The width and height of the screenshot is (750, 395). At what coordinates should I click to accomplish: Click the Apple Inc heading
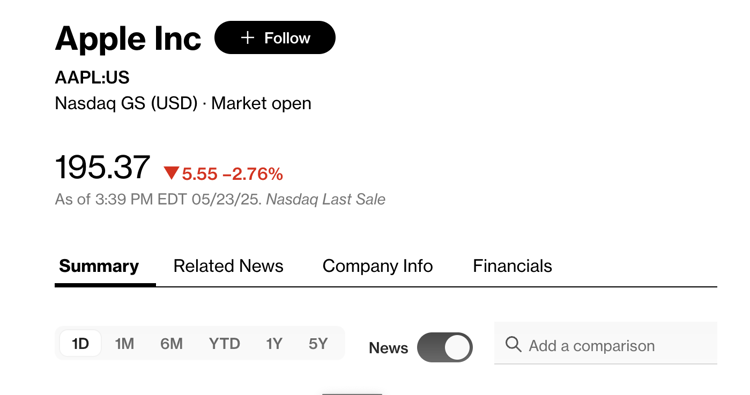pyautogui.click(x=128, y=38)
